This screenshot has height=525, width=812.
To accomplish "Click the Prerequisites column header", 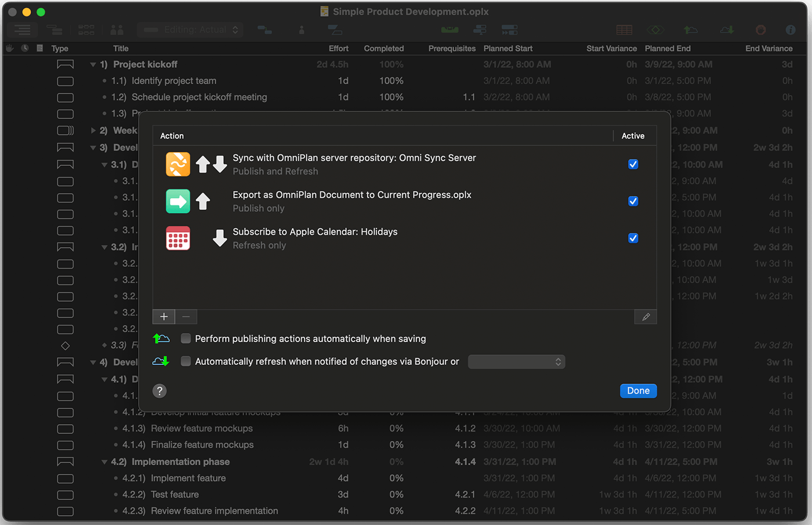I will [452, 49].
